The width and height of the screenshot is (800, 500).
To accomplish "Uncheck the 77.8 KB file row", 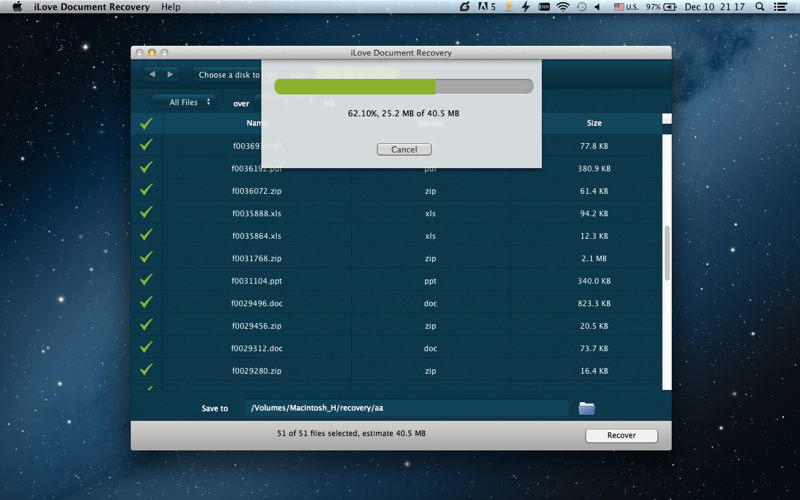I will pos(146,145).
